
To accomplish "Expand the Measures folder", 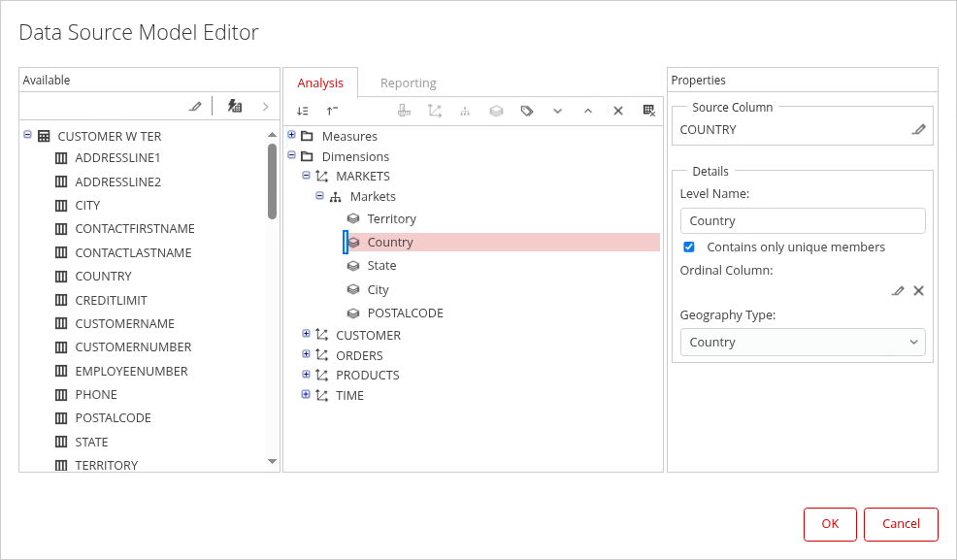I will tap(291, 135).
